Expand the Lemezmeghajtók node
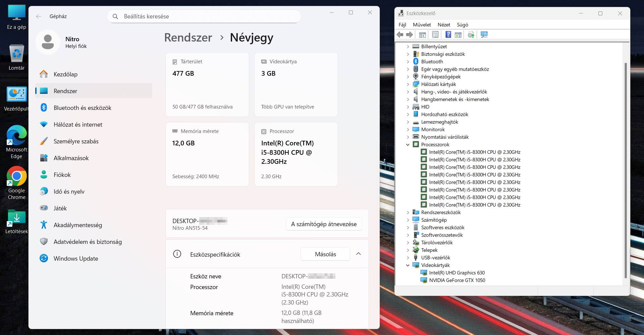Image resolution: width=644 pixels, height=335 pixels. (408, 122)
